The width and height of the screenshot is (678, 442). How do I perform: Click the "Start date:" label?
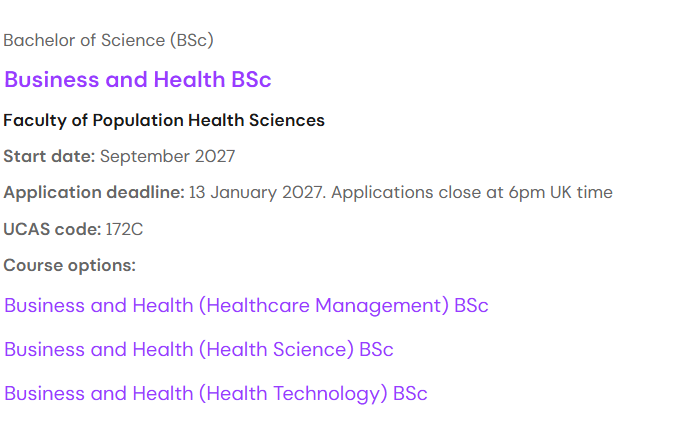(49, 157)
